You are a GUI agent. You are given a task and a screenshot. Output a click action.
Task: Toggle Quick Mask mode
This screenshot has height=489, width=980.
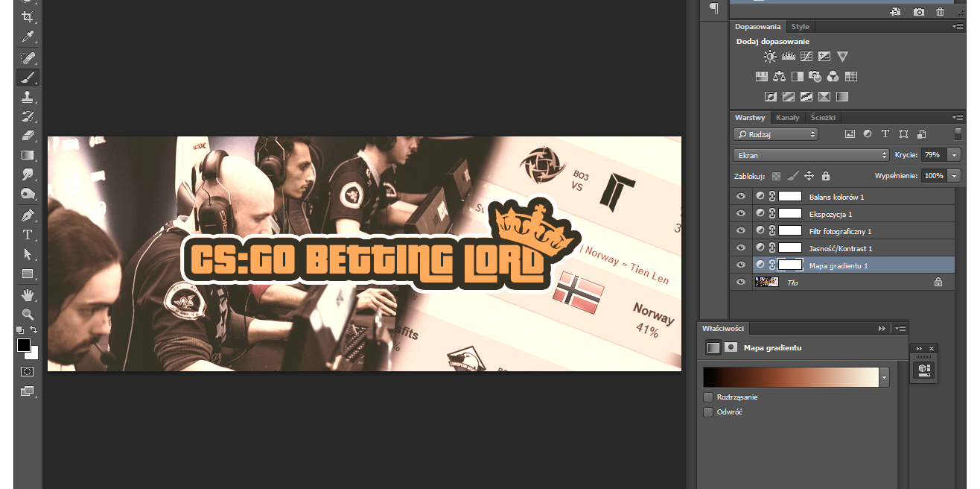tap(28, 371)
